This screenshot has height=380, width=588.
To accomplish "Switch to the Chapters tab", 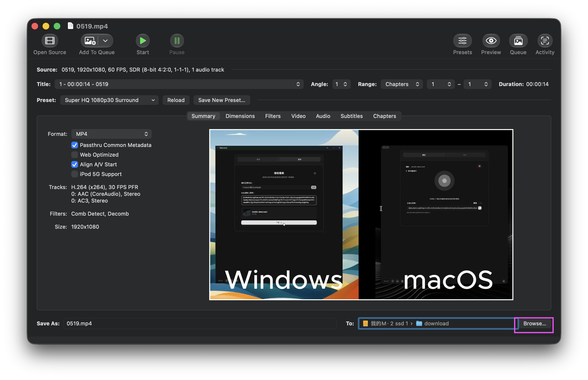I will tap(384, 116).
